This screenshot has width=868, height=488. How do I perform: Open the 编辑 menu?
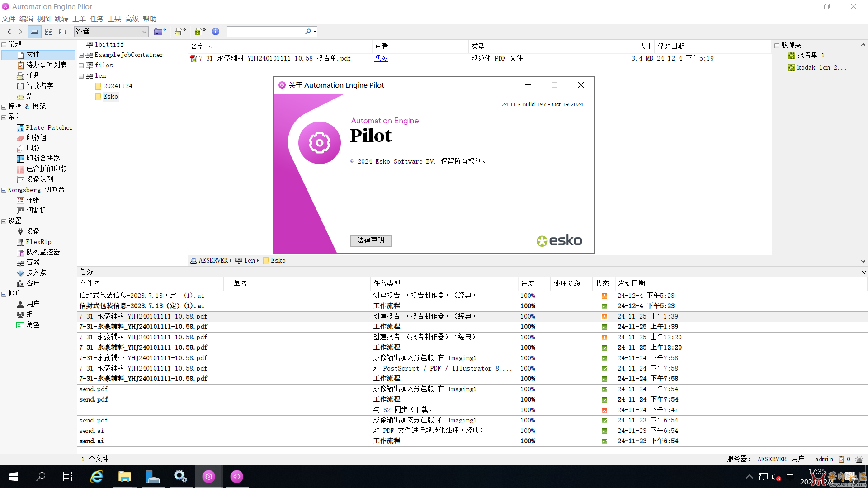pos(26,19)
